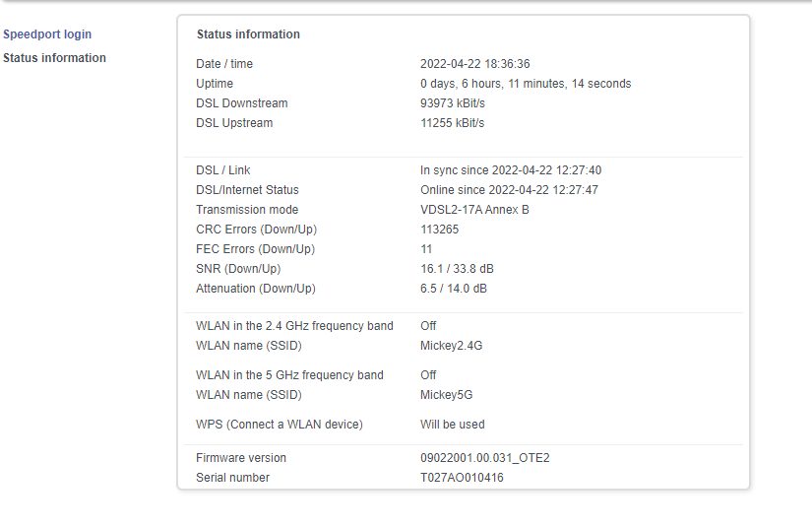Click the VDSL2-17A Annex B transmission mode

[474, 210]
